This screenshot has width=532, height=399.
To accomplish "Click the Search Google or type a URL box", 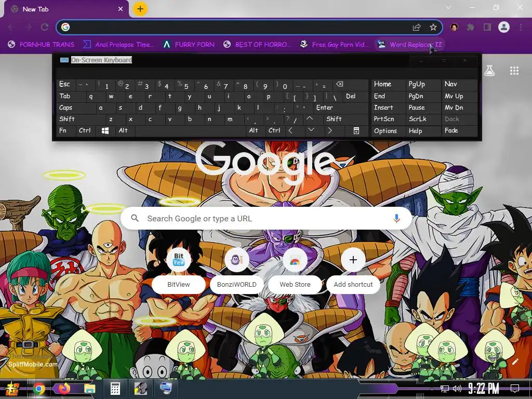I will (x=267, y=219).
